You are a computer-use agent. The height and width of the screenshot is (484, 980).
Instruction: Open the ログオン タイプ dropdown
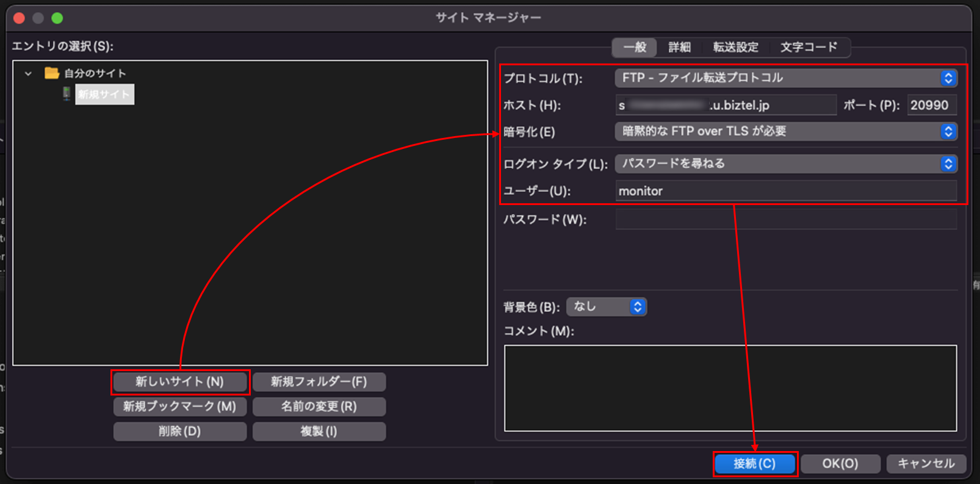pyautogui.click(x=785, y=164)
